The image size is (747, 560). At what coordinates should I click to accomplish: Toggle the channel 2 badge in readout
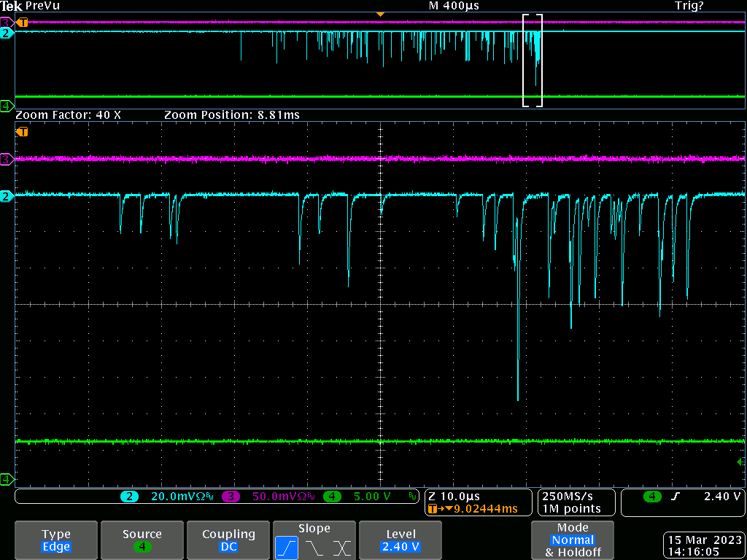click(x=129, y=497)
